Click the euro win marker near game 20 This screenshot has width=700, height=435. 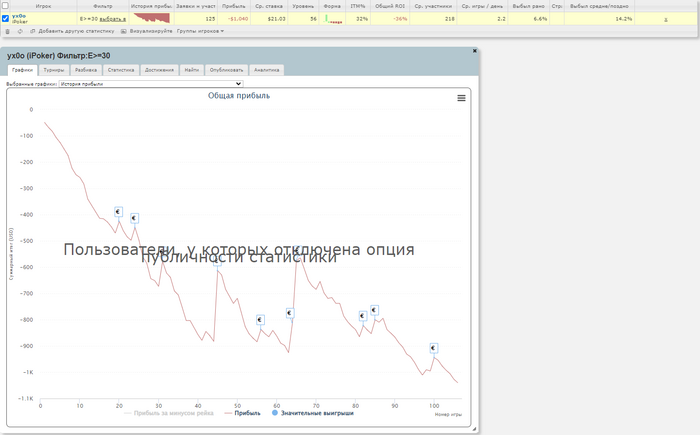pos(118,212)
